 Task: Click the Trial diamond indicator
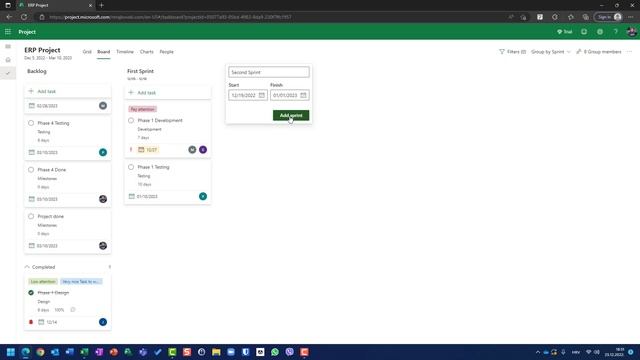(x=564, y=32)
